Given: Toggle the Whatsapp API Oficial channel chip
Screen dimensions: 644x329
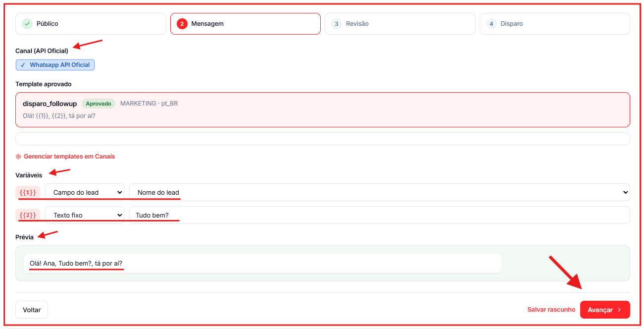Looking at the screenshot, I should 55,65.
